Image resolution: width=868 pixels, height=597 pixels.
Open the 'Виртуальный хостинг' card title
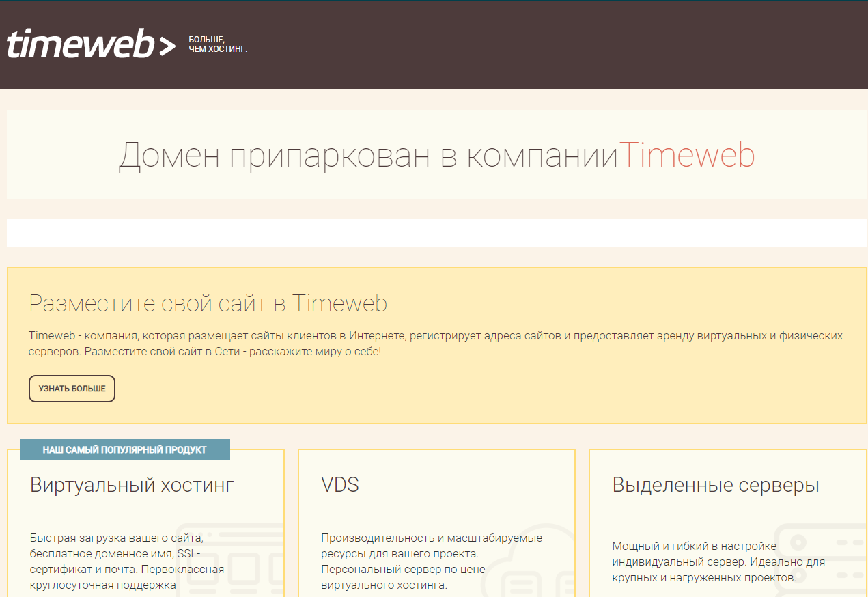132,486
